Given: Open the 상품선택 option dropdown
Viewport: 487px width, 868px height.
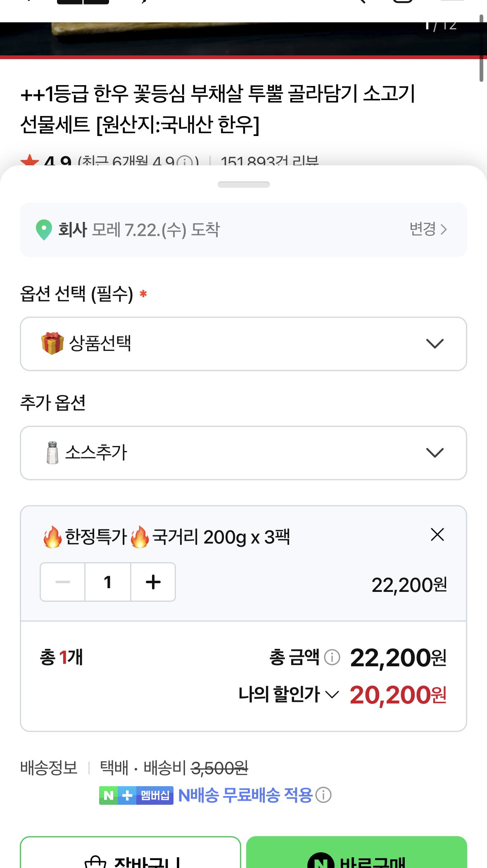Looking at the screenshot, I should point(243,344).
